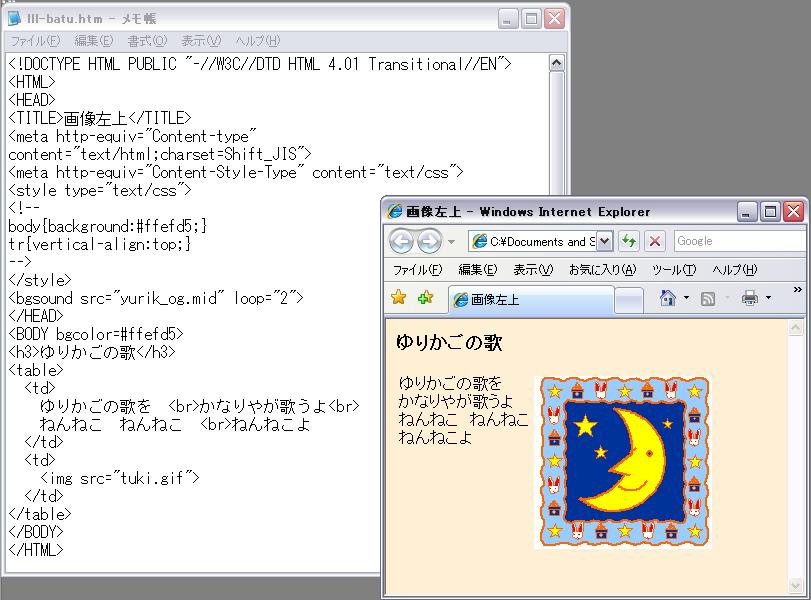The width and height of the screenshot is (811, 600).
Task: Select the 画像左上 browser tab
Action: pos(531,299)
